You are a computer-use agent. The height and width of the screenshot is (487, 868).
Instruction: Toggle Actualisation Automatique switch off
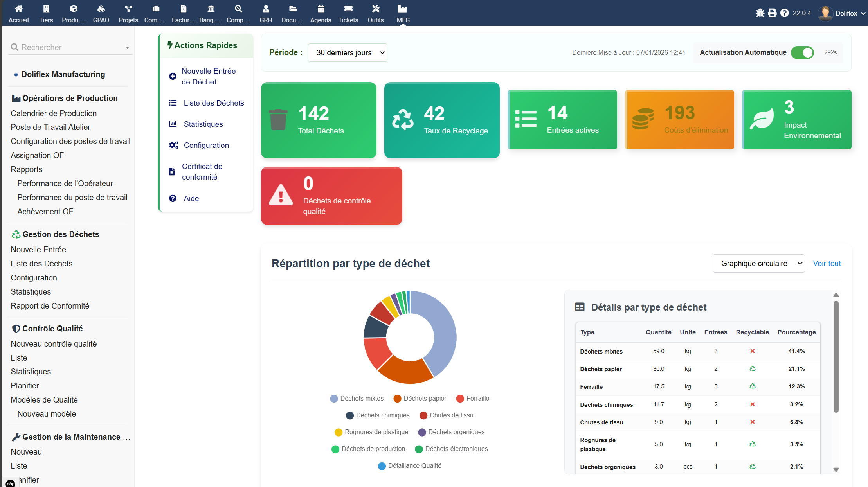point(802,52)
